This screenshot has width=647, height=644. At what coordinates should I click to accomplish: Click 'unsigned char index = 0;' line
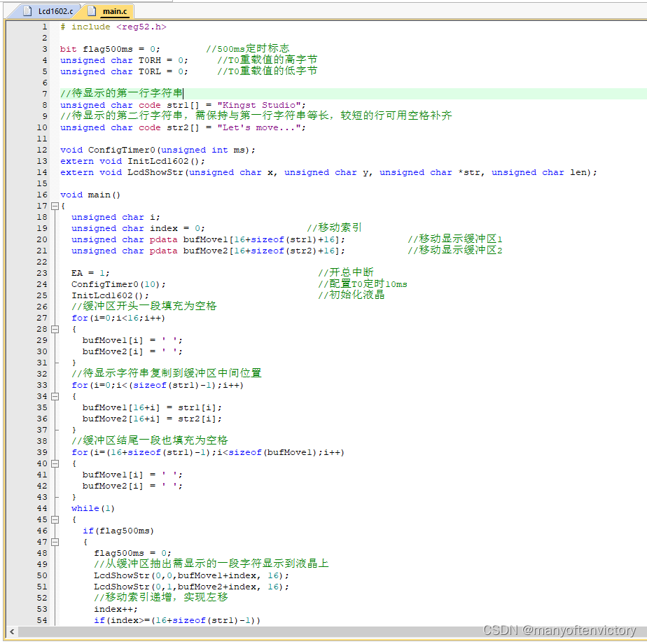click(x=138, y=228)
